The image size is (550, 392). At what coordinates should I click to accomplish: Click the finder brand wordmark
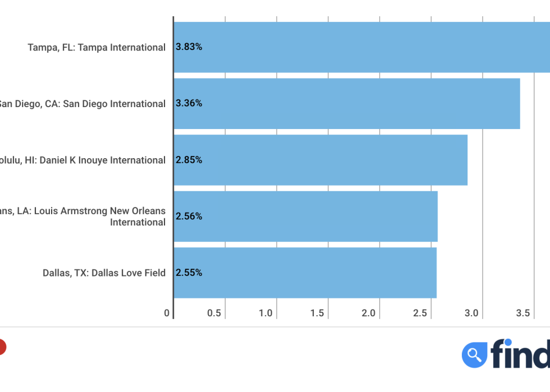(521, 353)
